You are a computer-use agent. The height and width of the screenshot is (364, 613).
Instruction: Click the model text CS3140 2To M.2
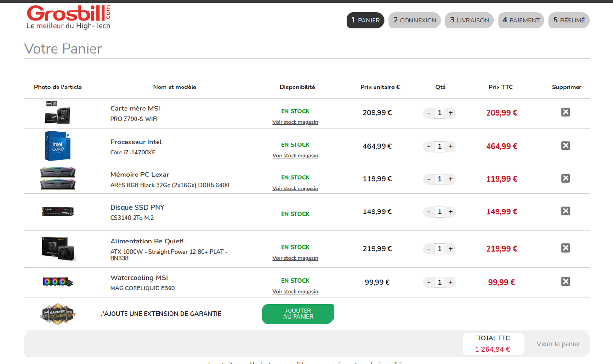(x=132, y=218)
